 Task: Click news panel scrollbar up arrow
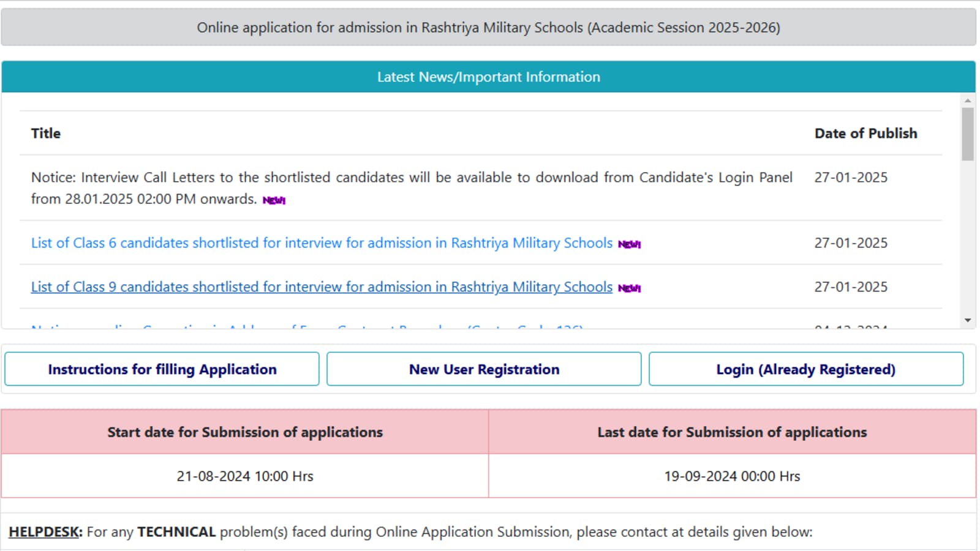[x=968, y=100]
